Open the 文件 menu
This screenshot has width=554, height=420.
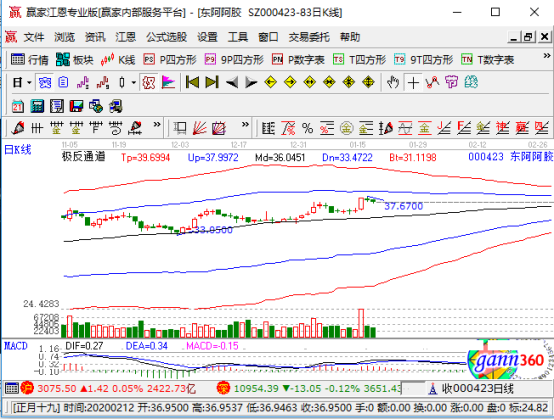pyautogui.click(x=34, y=37)
